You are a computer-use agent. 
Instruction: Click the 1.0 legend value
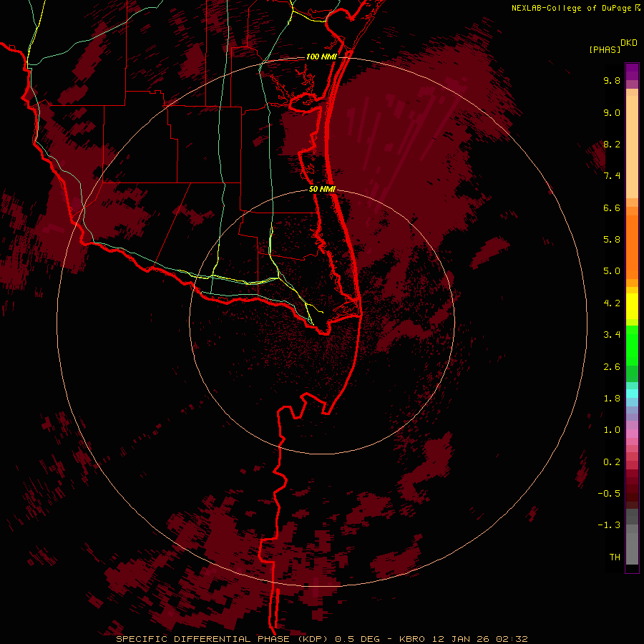pyautogui.click(x=612, y=430)
